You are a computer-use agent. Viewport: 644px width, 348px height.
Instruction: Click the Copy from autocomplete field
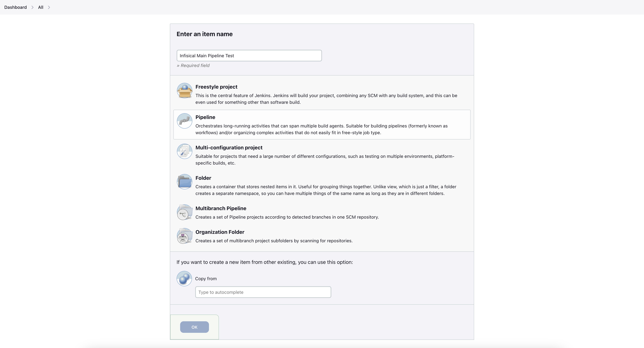tap(263, 292)
